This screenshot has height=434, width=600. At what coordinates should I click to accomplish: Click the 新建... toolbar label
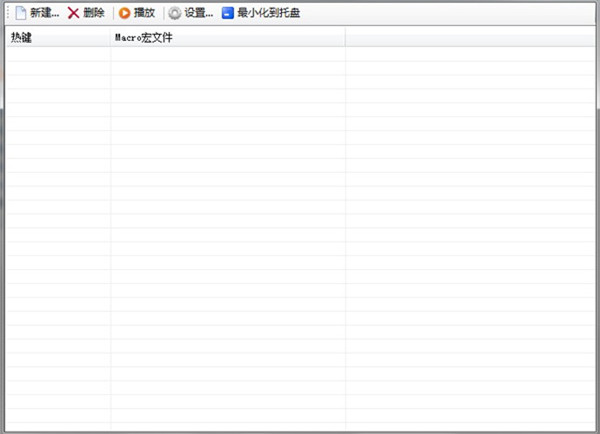click(x=45, y=14)
